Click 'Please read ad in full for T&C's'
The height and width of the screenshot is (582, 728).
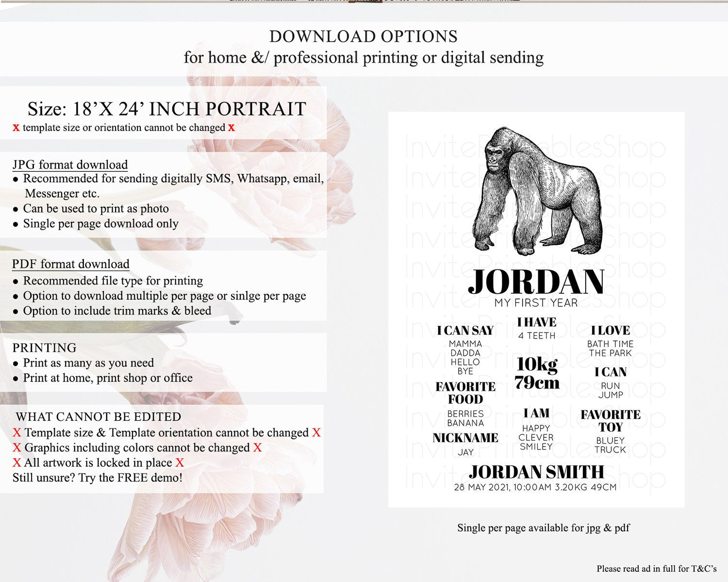[x=656, y=568]
